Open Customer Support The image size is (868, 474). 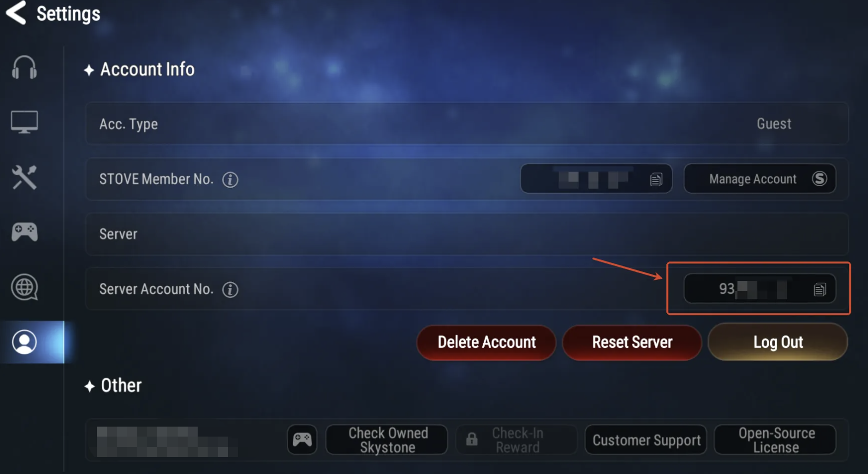point(646,440)
